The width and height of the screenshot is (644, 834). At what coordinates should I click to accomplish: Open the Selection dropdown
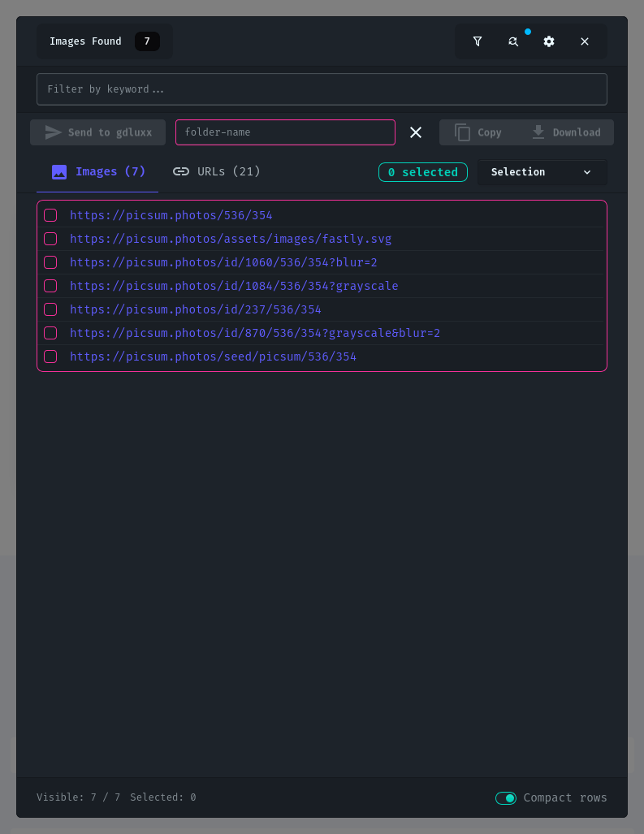point(542,172)
